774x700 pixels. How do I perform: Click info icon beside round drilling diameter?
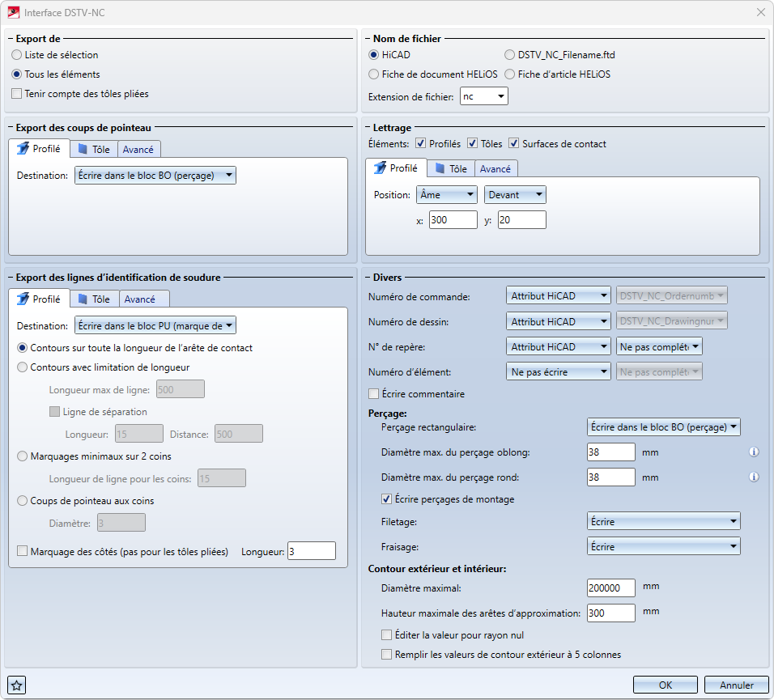pos(754,477)
